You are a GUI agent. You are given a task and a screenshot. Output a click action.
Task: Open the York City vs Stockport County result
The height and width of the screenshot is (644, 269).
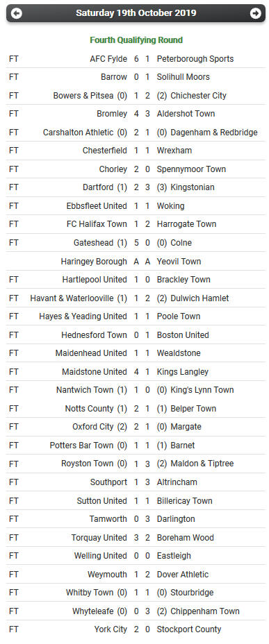(136, 629)
